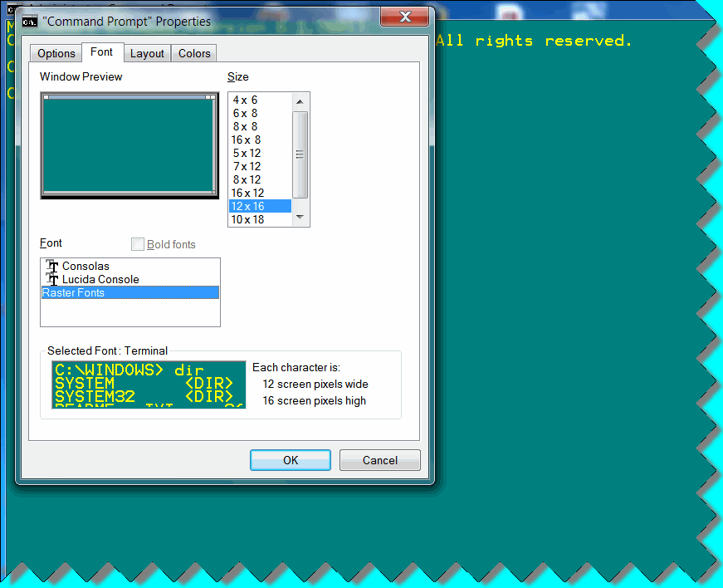Select the Font tab

101,52
